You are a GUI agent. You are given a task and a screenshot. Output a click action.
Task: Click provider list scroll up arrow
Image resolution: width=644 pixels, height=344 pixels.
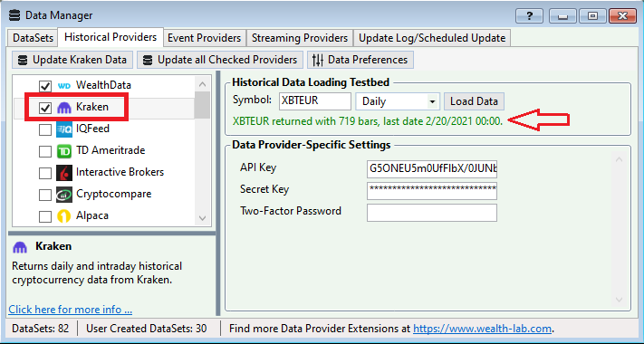pyautogui.click(x=203, y=84)
